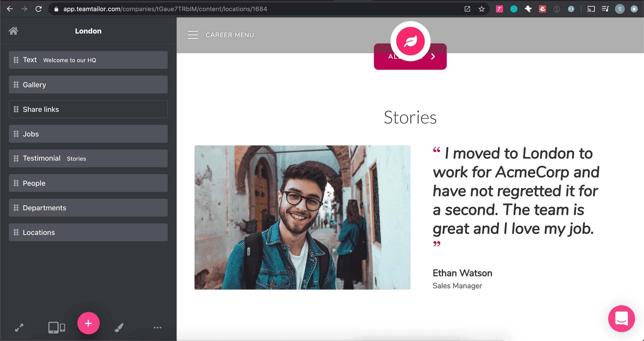Screen dimensions: 644x341
Task: Click Ethan Watson's testimonial photo
Action: pyautogui.click(x=302, y=218)
